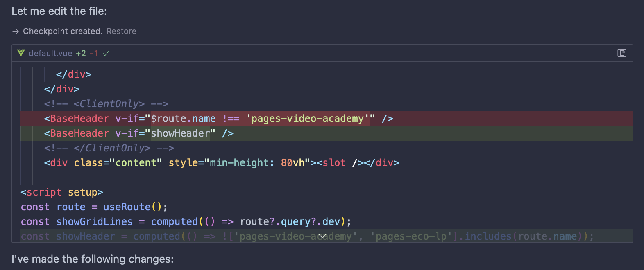The image size is (644, 270).
Task: Click the Restore checkpoint link
Action: click(121, 31)
